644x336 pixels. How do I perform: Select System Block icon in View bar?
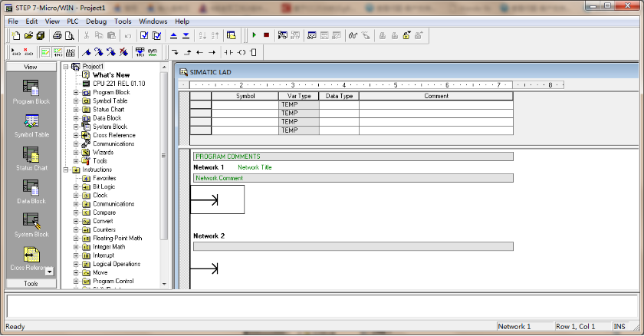[x=31, y=224]
